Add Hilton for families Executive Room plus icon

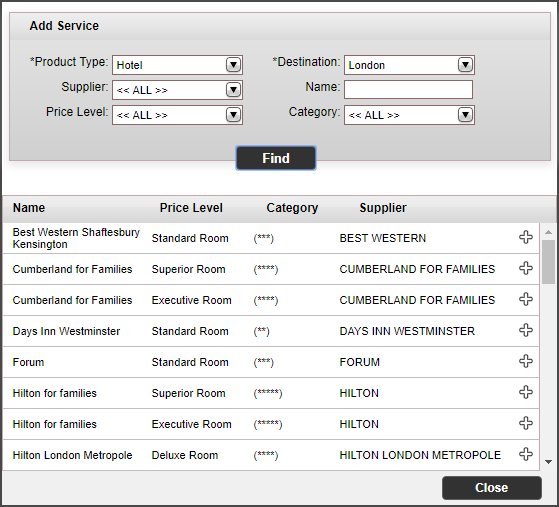tap(526, 424)
